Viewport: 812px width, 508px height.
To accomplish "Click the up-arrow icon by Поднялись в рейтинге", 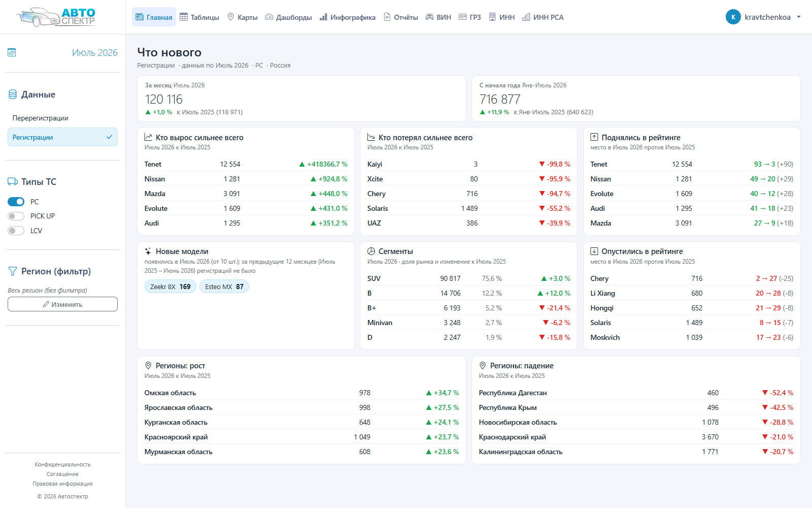I will click(594, 137).
